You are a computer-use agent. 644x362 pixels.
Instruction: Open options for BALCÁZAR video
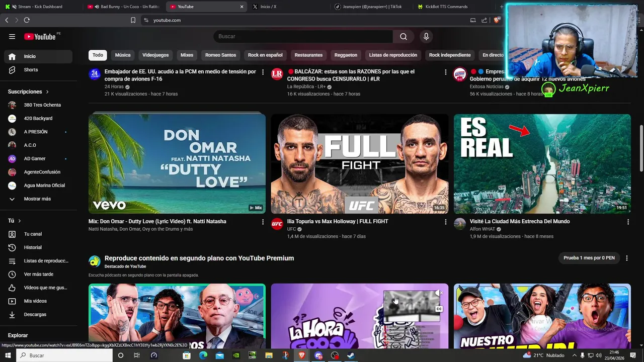coord(445,72)
